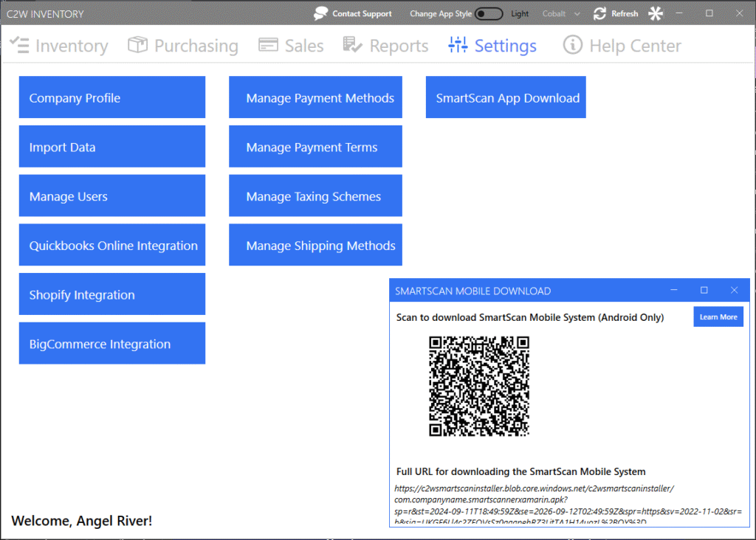Open Company Profile settings
756x540 pixels.
pos(112,97)
